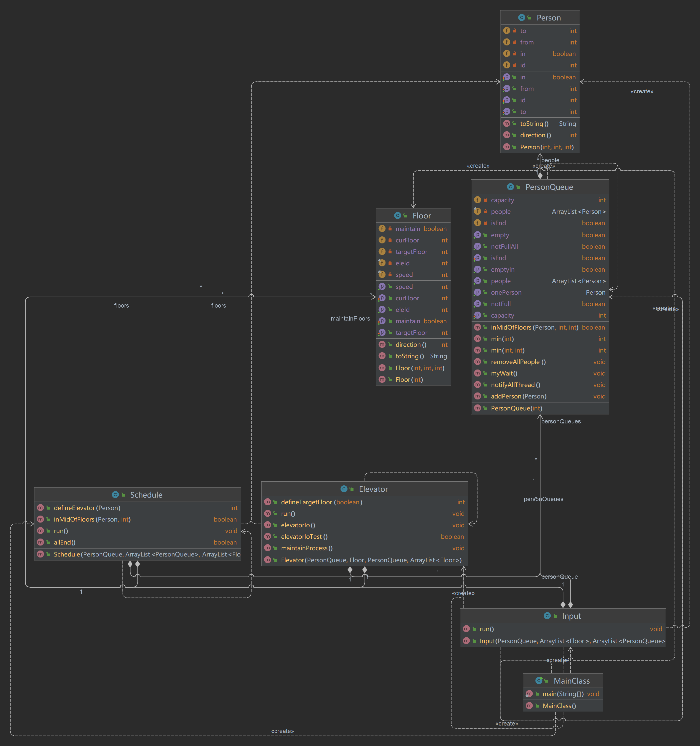This screenshot has height=746, width=700.
Task: Click the speed property in Floor
Action: [x=413, y=287]
